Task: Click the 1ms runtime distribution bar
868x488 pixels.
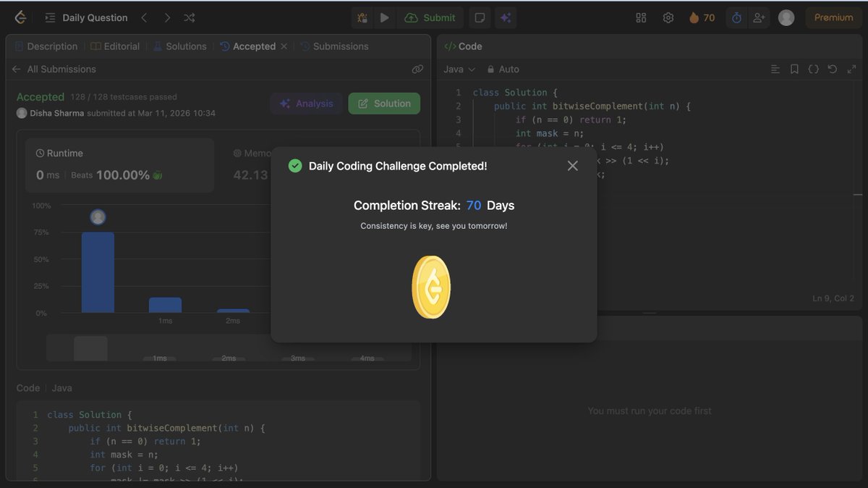Action: click(165, 305)
